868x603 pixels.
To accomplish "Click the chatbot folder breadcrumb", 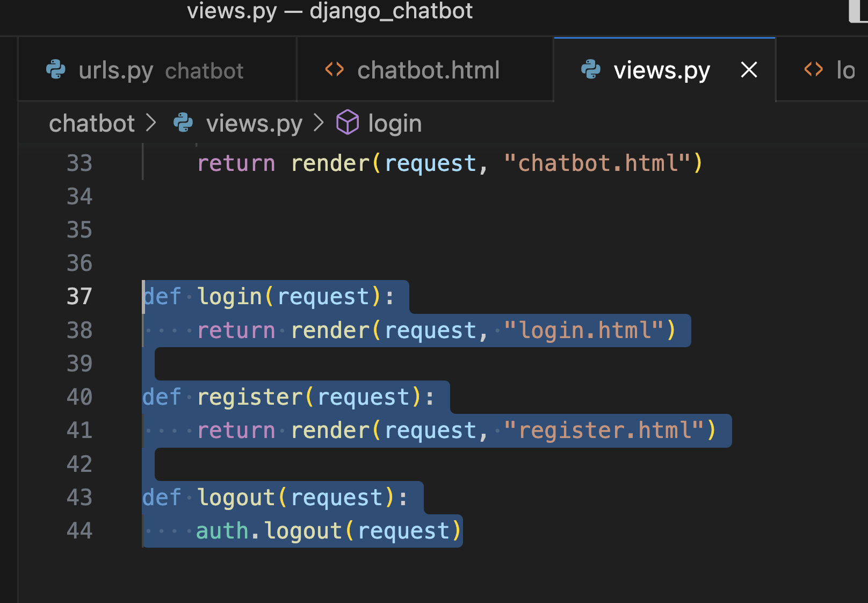I will click(92, 124).
